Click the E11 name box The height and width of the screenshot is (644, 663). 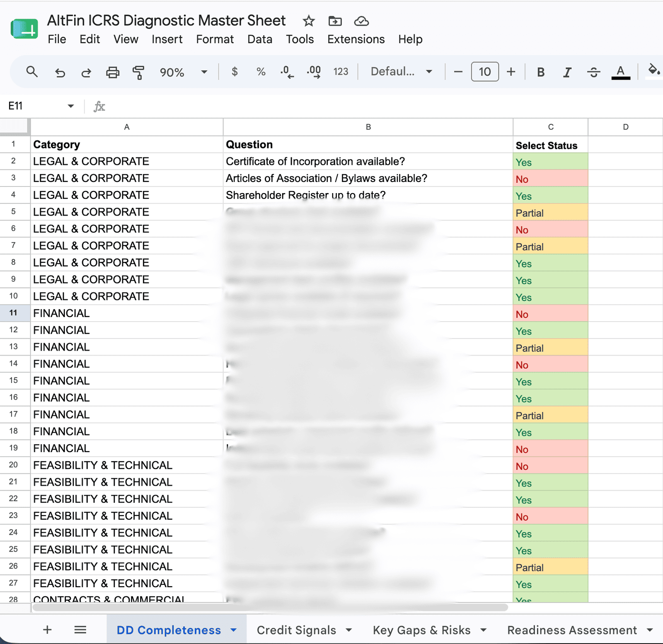[35, 106]
